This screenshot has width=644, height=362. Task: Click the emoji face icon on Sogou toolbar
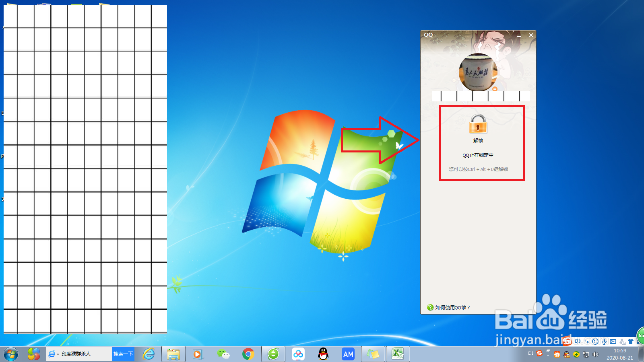(595, 341)
